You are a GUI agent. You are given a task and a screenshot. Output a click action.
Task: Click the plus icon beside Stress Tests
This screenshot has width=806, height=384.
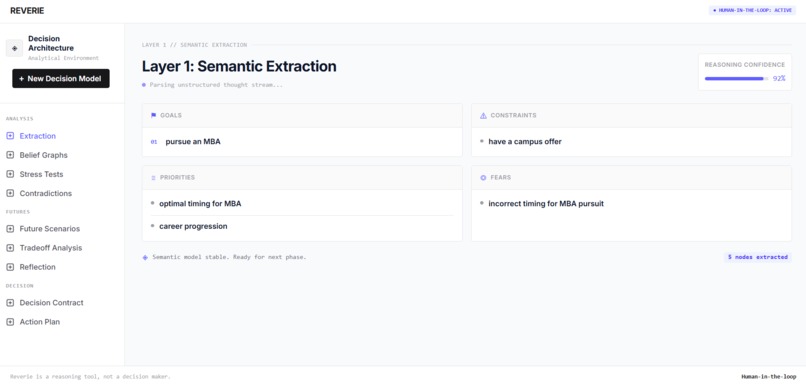click(10, 174)
